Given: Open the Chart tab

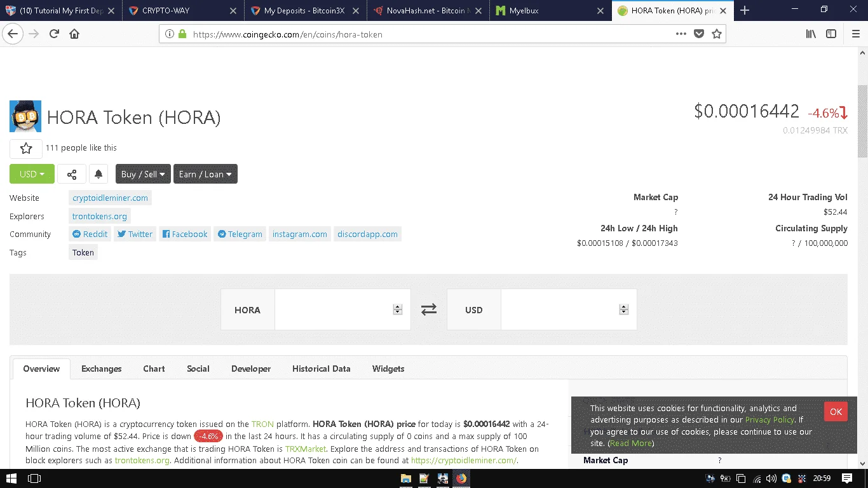Looking at the screenshot, I should click(154, 369).
